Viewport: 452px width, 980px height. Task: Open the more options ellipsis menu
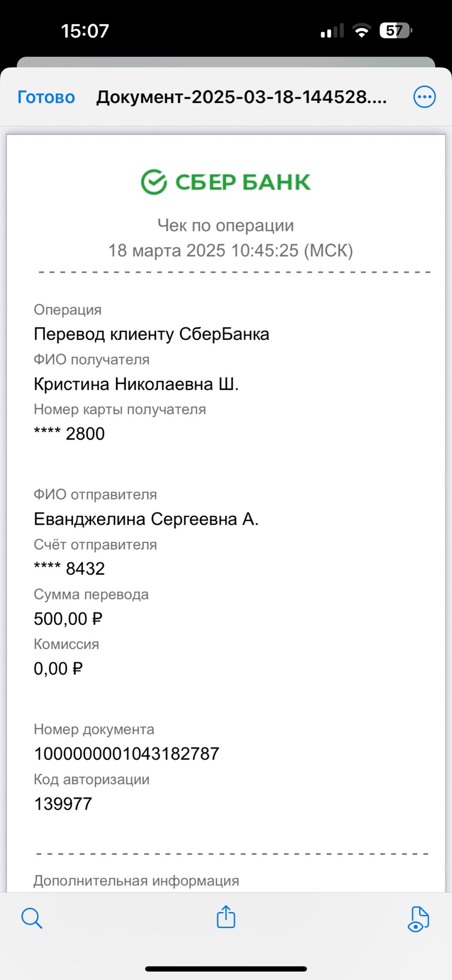pos(424,97)
